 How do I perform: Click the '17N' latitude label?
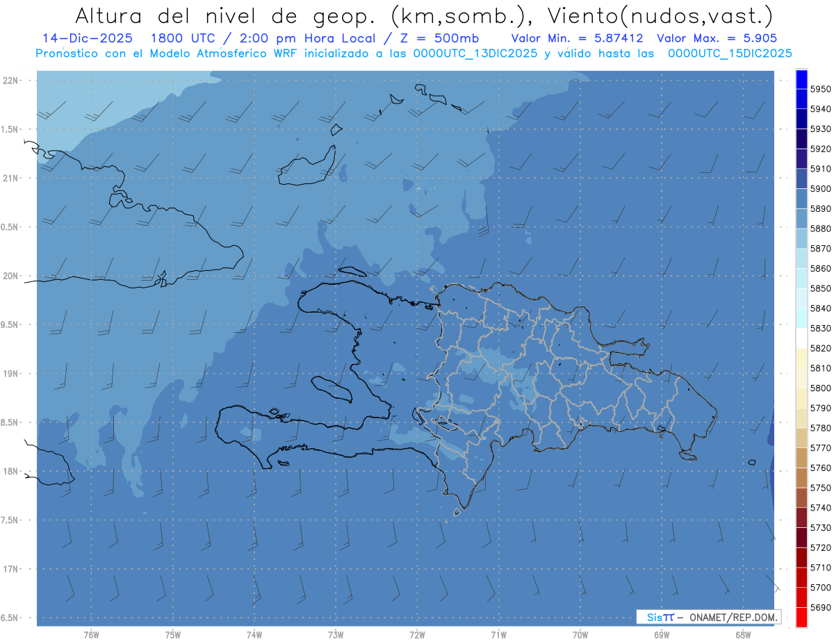(x=11, y=569)
